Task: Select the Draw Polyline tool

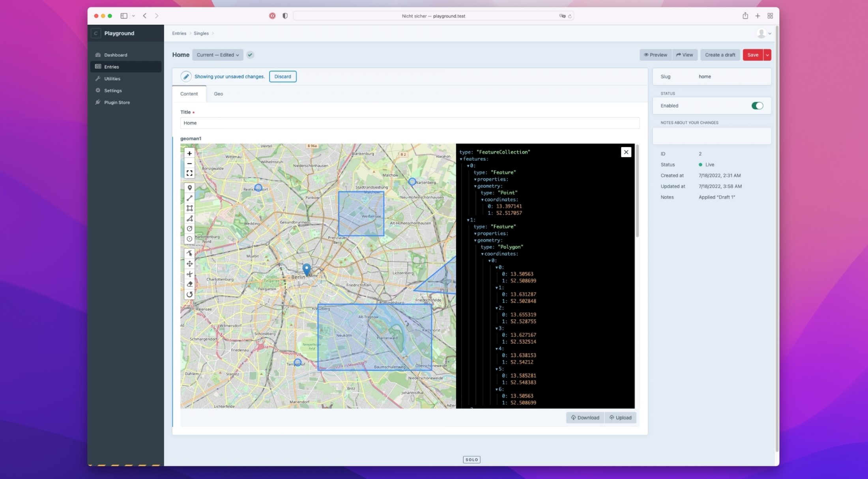Action: (189, 198)
